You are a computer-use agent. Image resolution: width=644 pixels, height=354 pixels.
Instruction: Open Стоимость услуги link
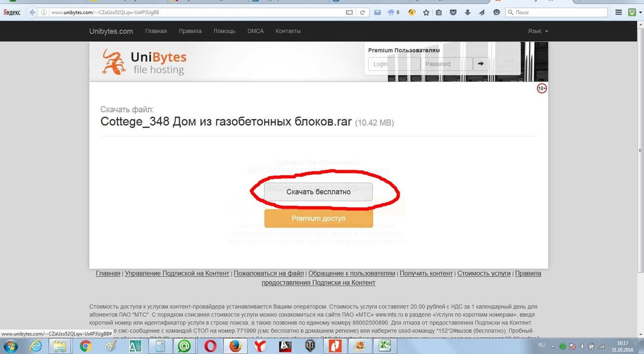484,273
